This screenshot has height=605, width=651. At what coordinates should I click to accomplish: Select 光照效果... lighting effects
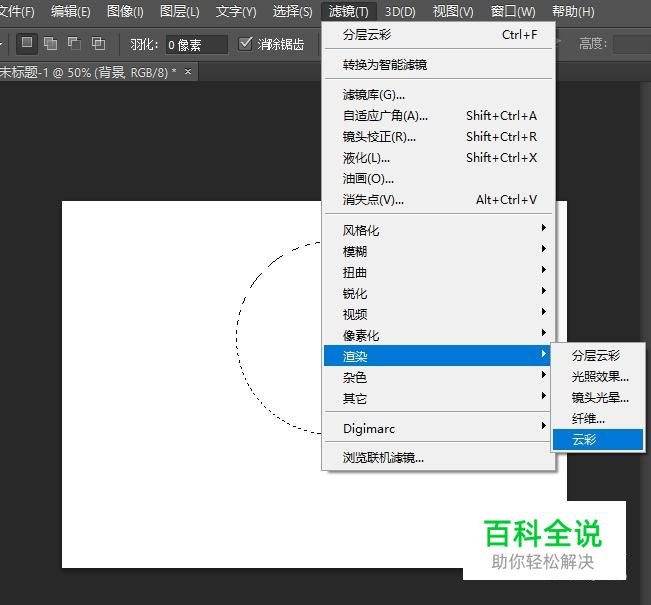(598, 377)
